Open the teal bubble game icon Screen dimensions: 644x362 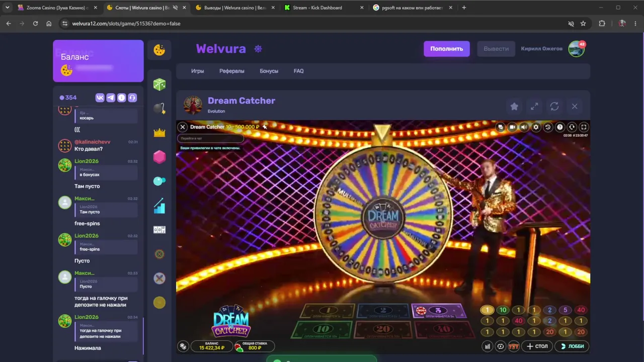pos(159,181)
